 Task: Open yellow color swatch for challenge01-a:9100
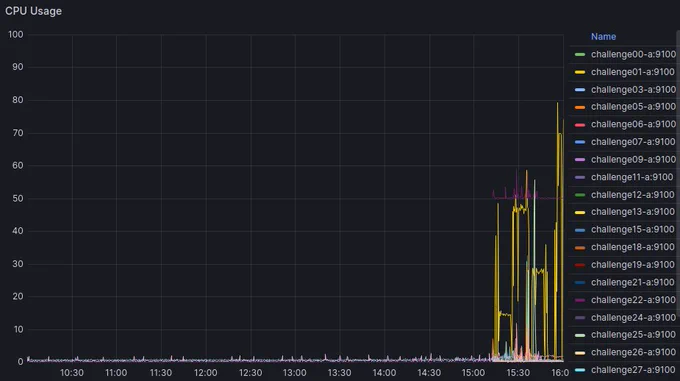tap(580, 72)
